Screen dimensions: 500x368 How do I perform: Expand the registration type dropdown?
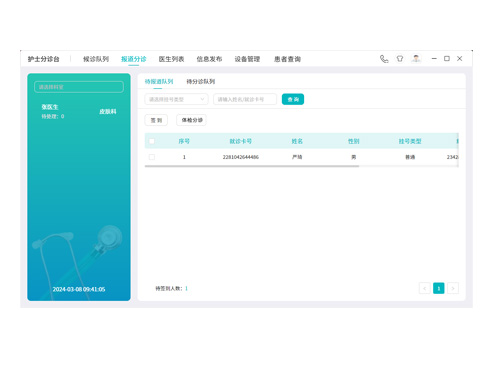176,99
